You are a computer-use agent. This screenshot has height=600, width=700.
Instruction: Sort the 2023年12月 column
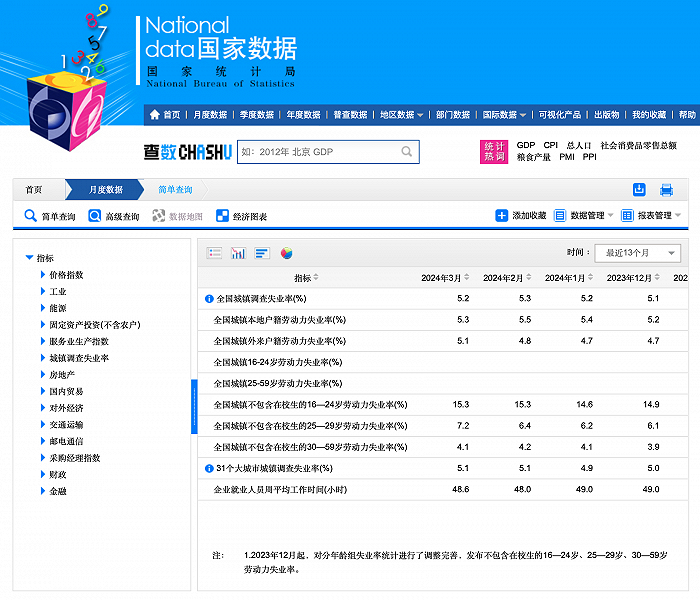[657, 277]
